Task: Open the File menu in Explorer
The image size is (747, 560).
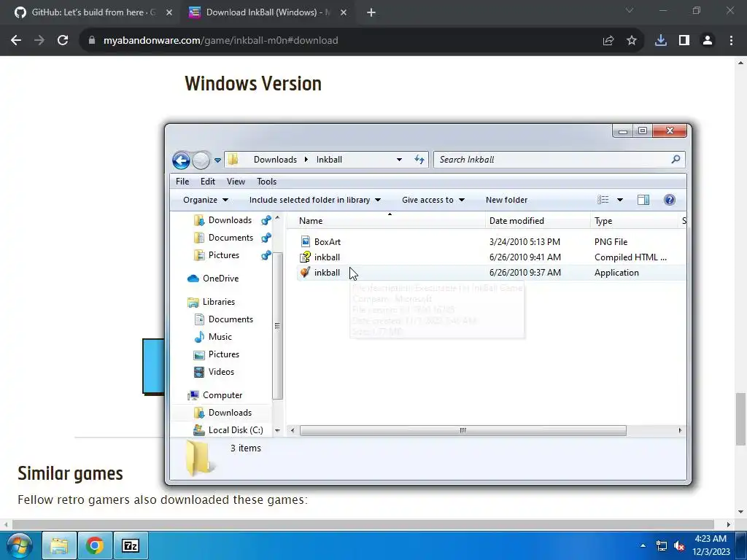Action: [x=182, y=182]
